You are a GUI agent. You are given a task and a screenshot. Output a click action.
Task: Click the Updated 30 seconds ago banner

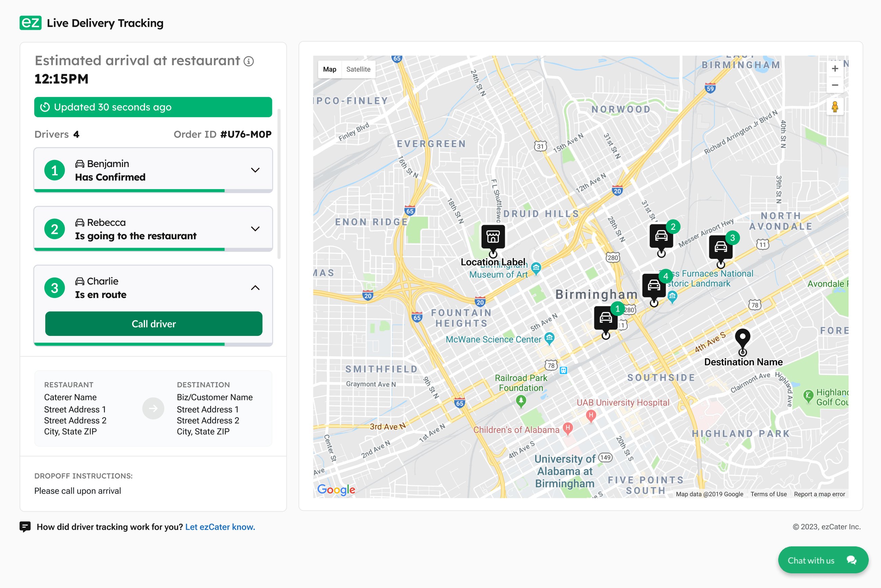coord(153,107)
